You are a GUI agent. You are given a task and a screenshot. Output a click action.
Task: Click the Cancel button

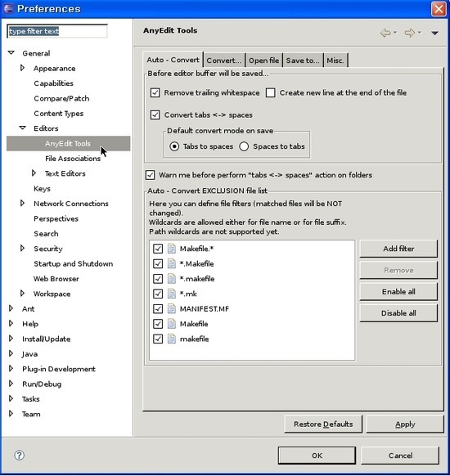click(400, 456)
